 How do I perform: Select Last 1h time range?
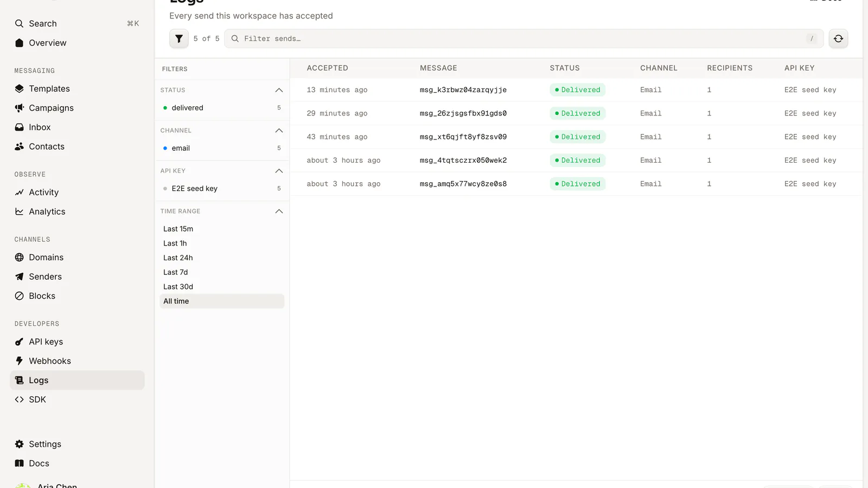[222, 243]
